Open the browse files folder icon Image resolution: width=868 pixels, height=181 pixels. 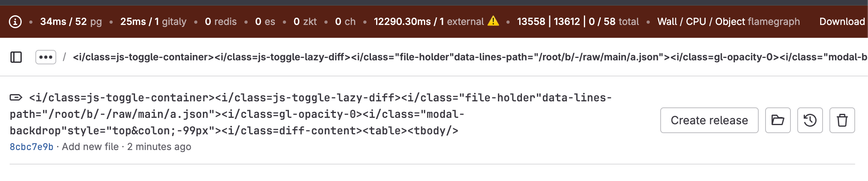pos(778,120)
